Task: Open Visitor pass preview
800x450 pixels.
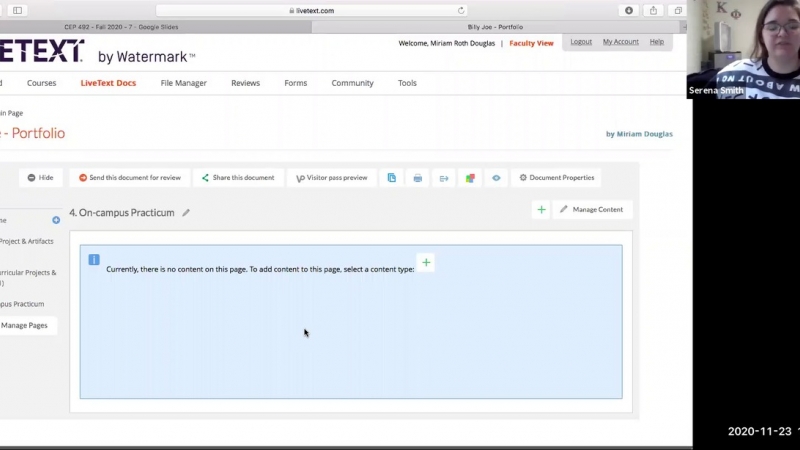Action: coord(331,178)
